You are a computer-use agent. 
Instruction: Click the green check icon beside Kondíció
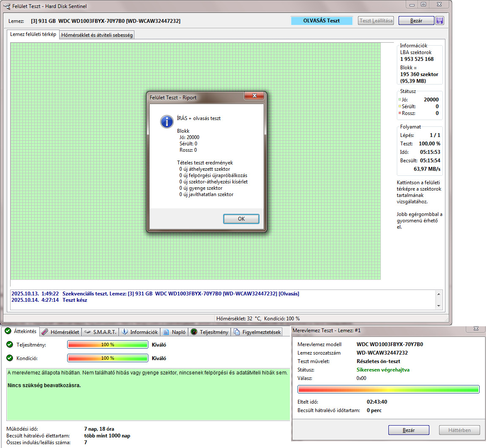[x=10, y=358]
